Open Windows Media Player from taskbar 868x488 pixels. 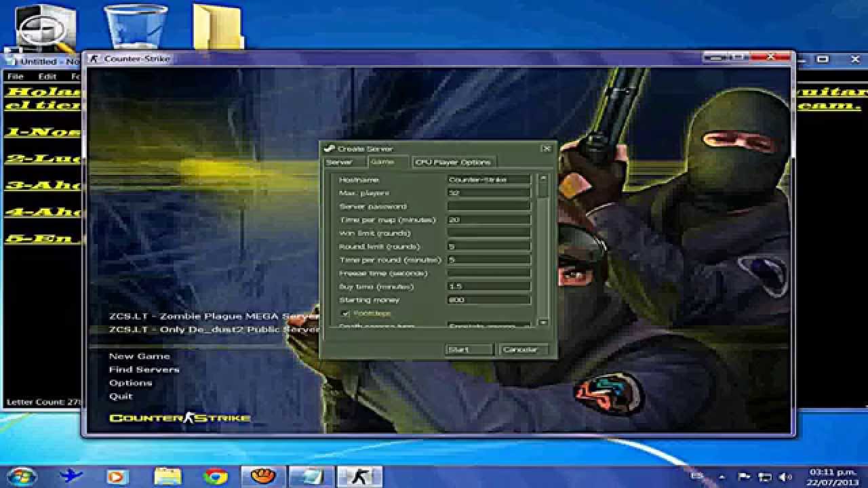click(x=118, y=476)
